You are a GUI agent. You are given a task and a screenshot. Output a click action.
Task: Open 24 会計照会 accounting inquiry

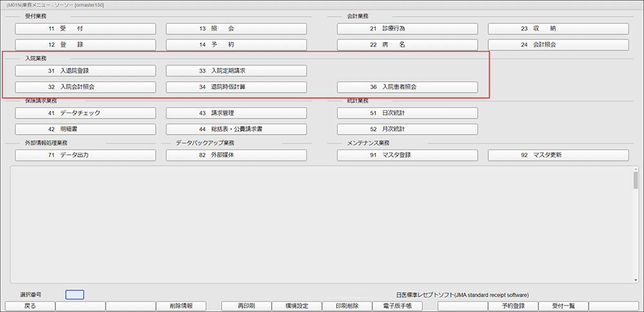click(x=558, y=45)
